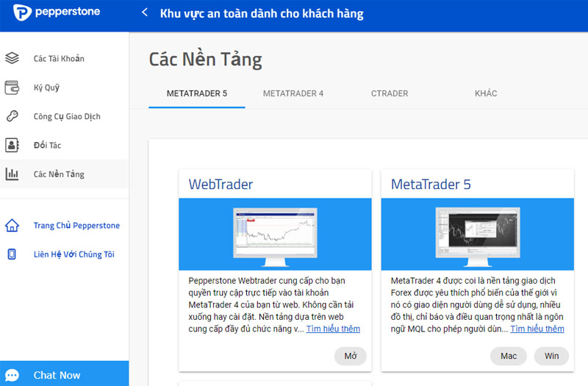This screenshot has height=386, width=588.
Task: Click the phone icon for Liên Hệ
Action: (12, 254)
